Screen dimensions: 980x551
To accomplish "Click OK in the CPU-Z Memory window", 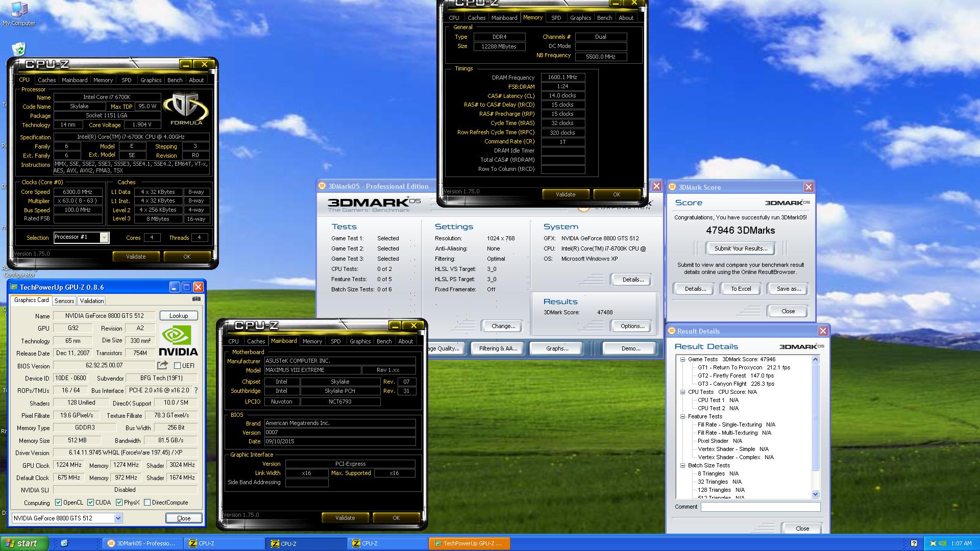I will pos(617,194).
